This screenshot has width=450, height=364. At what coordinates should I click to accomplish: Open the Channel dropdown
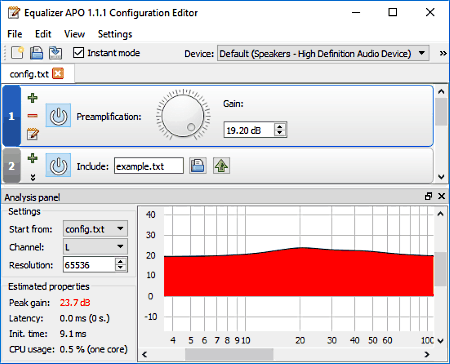pyautogui.click(x=95, y=247)
